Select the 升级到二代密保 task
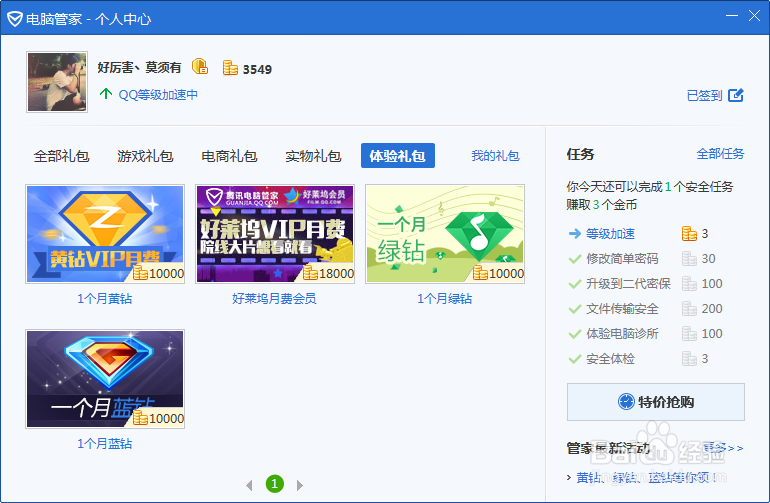Screen dimensions: 770x503 coord(629,284)
